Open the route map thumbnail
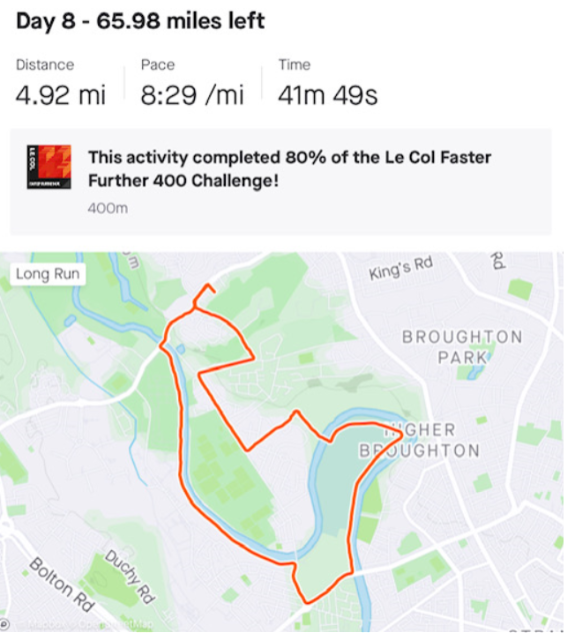This screenshot has width=575, height=640. (282, 442)
